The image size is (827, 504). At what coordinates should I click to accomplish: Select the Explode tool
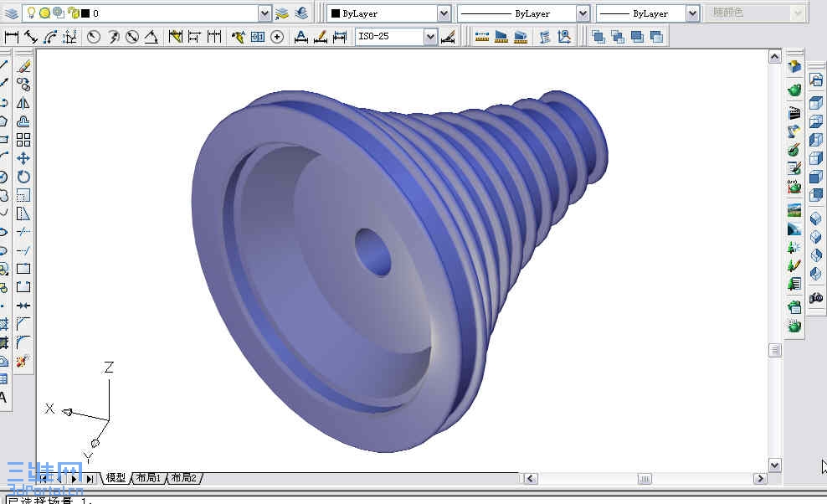[22, 362]
